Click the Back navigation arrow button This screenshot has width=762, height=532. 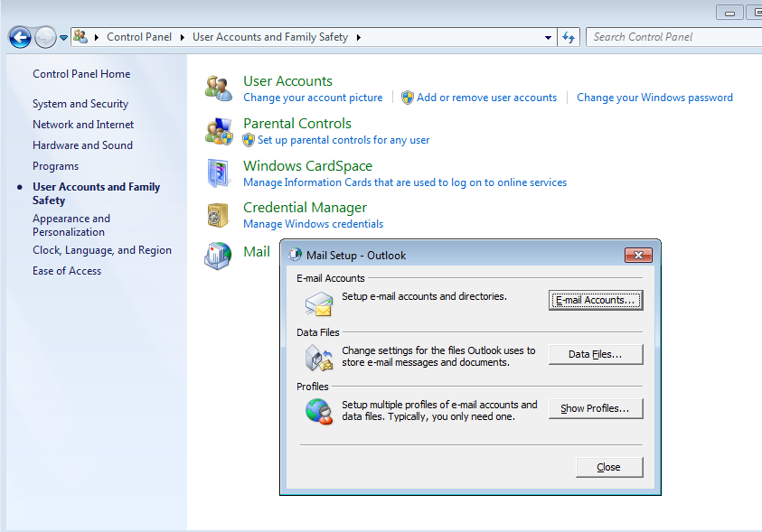coord(20,37)
